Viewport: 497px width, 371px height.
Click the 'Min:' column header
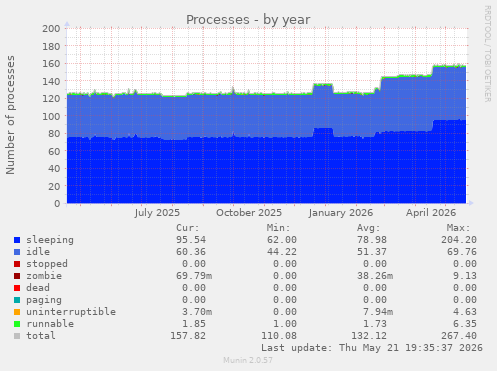[x=278, y=228]
